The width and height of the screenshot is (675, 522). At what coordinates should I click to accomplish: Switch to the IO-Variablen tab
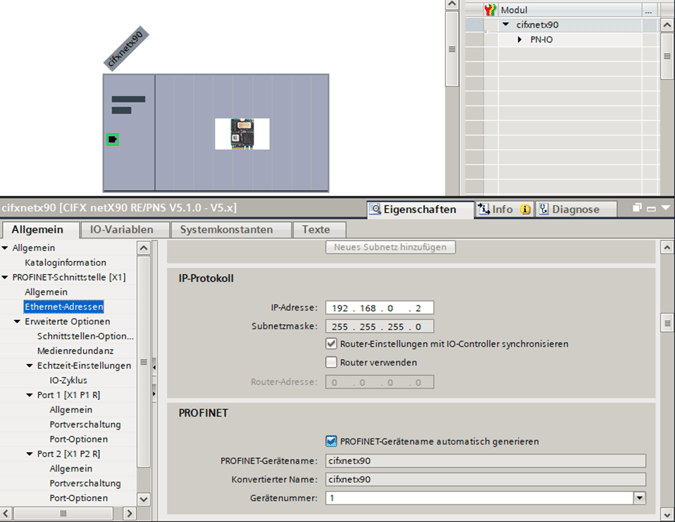point(122,229)
